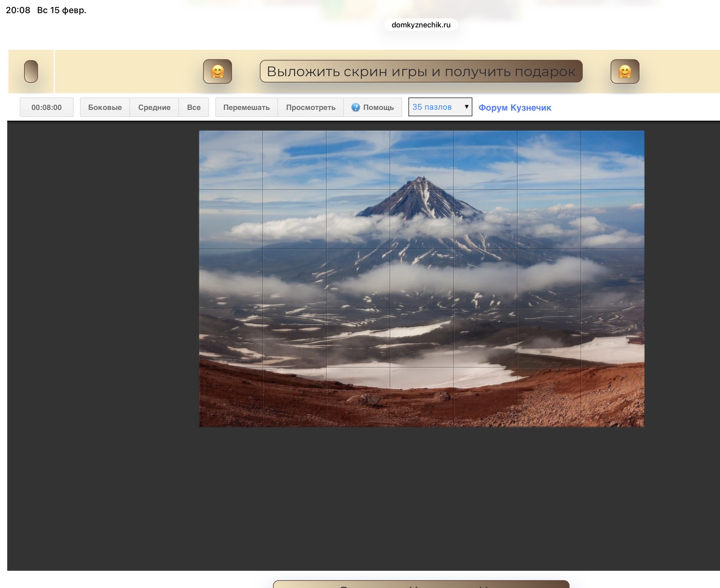Open the 35 пазлов dropdown arrow

point(466,107)
